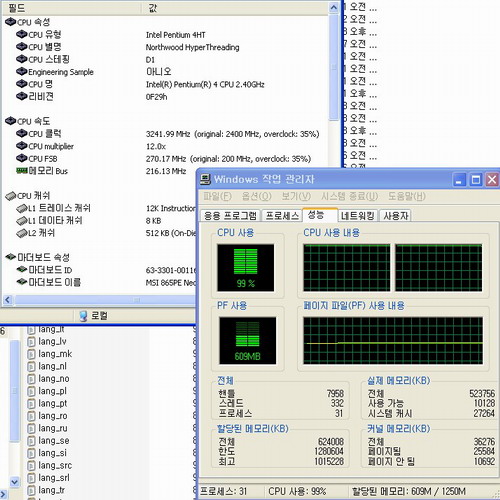Click the scroll left arrow under the info panel
The height and width of the screenshot is (500, 500).
tap(8, 300)
